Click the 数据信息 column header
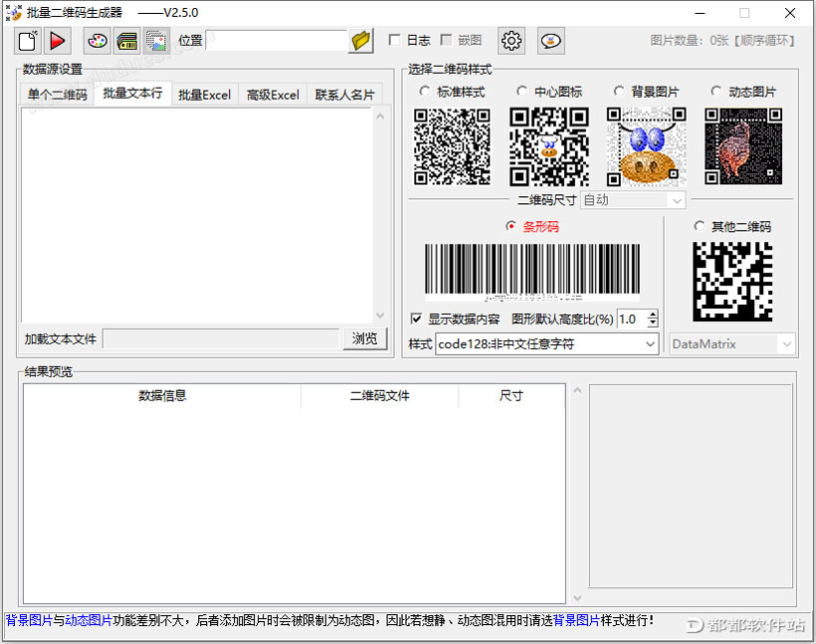Screen dimensions: 816x644 [x=162, y=396]
